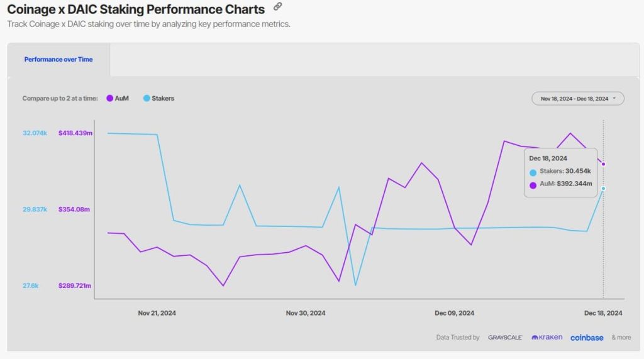
Task: Click the '& more' link
Action: tap(621, 337)
